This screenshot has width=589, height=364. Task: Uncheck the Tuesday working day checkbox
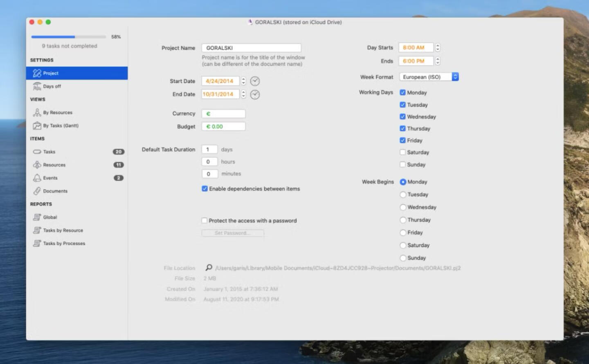pyautogui.click(x=402, y=105)
